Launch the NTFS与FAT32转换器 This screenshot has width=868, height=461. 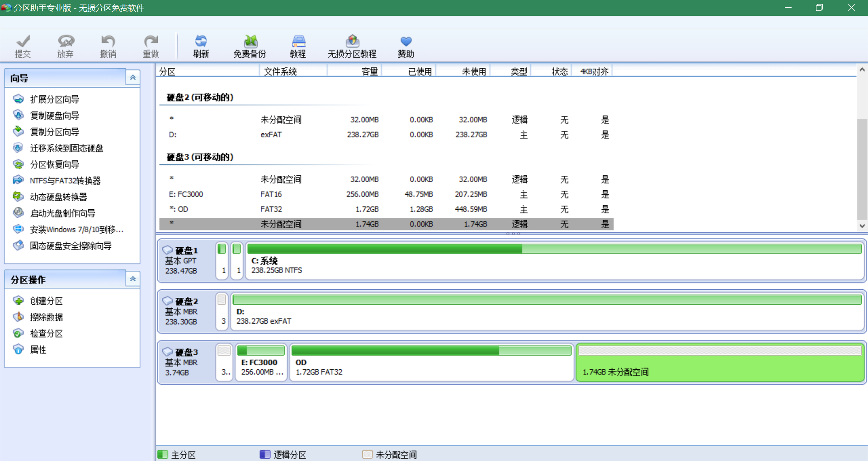65,181
